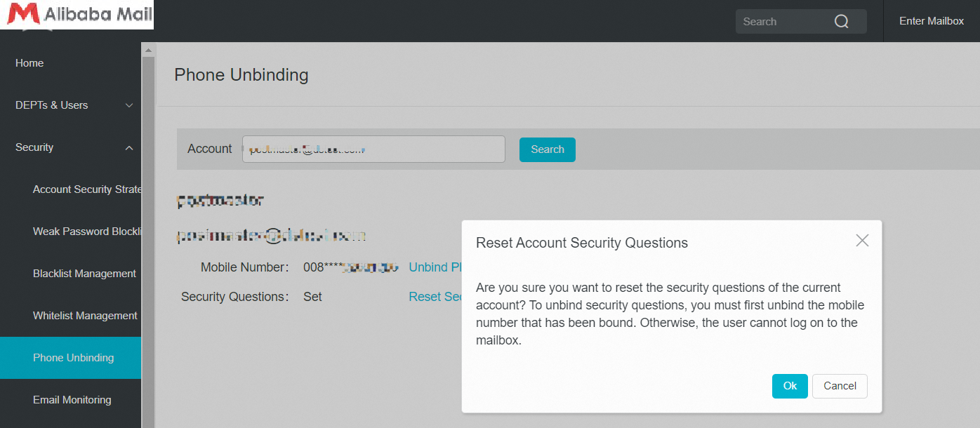This screenshot has height=428, width=980.
Task: Click the Account email input field
Action: [x=373, y=149]
